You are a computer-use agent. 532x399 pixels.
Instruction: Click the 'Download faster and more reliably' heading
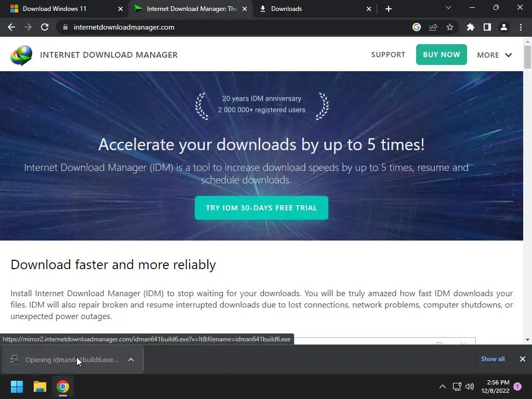click(x=113, y=264)
